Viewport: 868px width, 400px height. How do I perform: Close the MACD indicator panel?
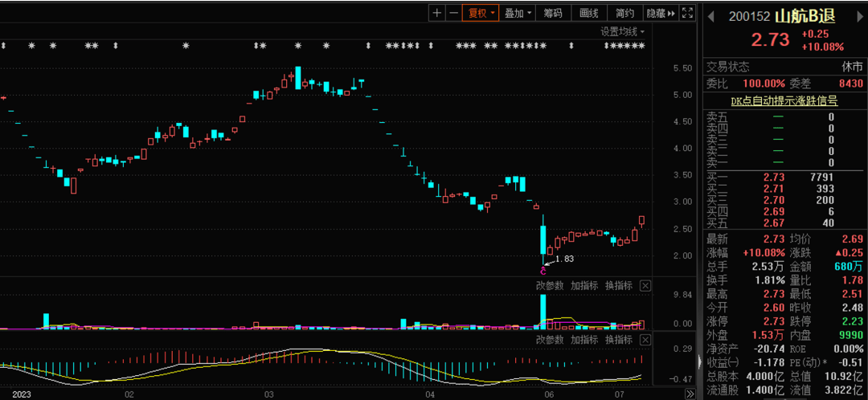645,340
